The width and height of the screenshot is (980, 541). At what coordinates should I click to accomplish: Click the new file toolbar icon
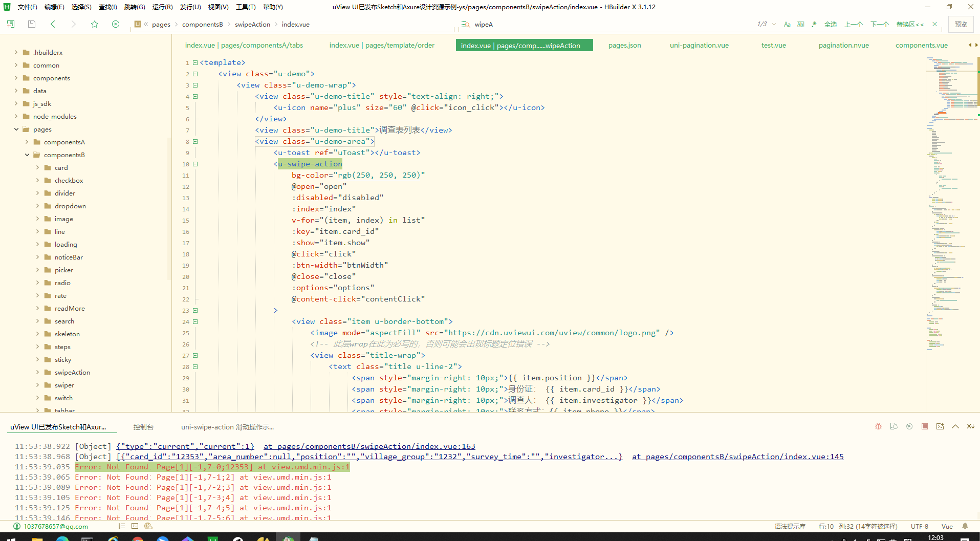coord(11,24)
